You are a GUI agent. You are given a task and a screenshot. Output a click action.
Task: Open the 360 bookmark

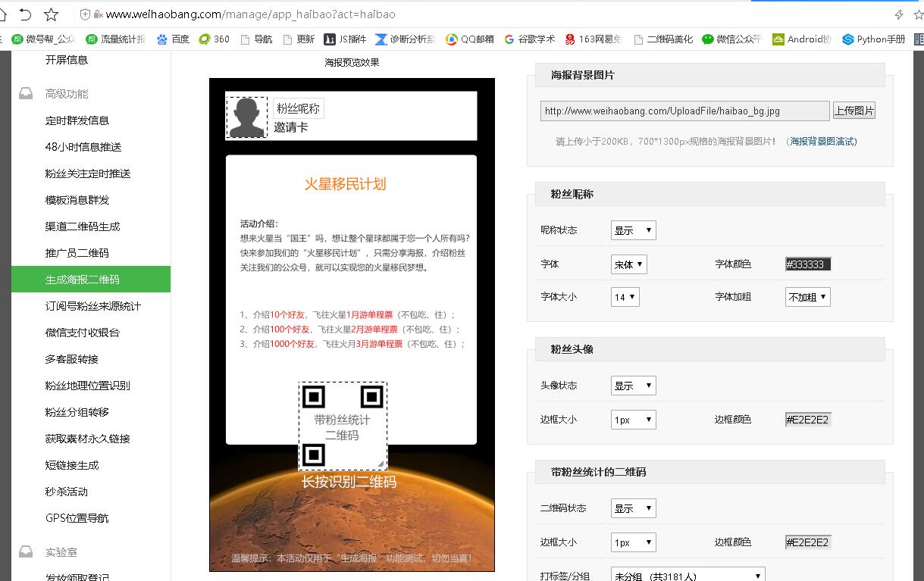pos(214,39)
